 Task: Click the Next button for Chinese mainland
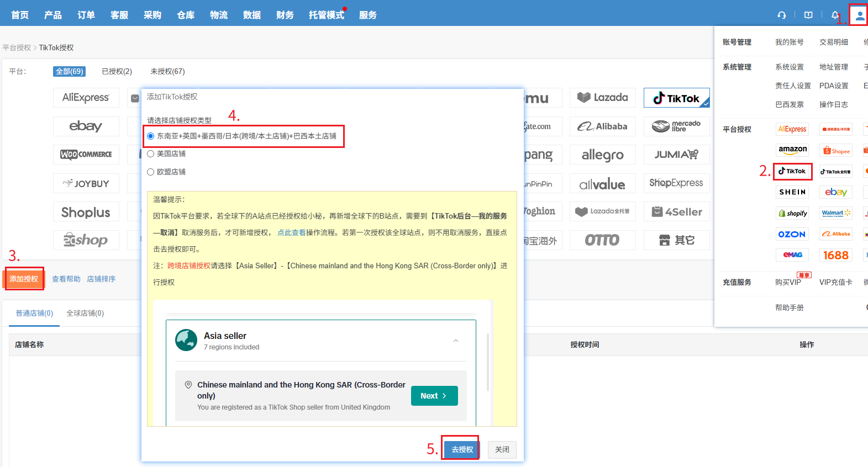[x=434, y=396]
